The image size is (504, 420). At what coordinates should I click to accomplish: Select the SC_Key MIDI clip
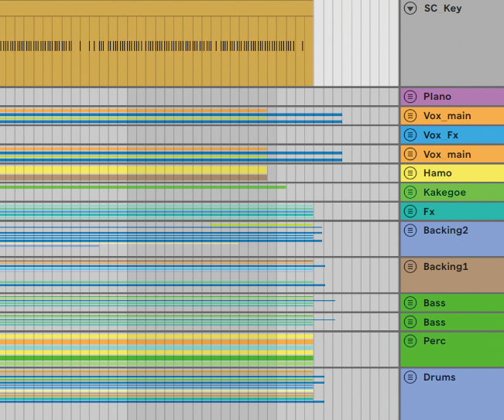(156, 43)
